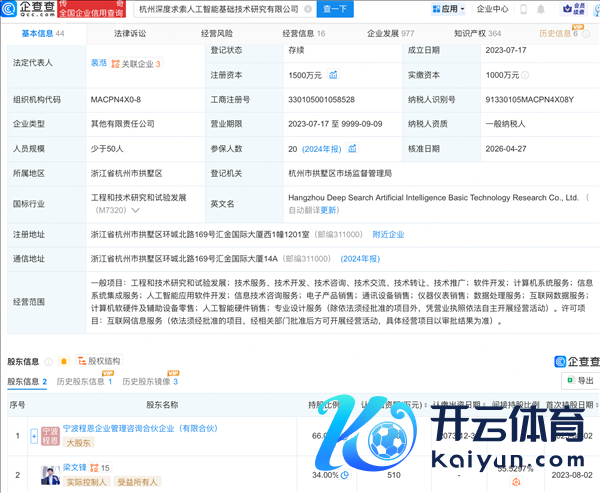Click the 大股东 tag
600x493 pixels.
pyautogui.click(x=78, y=443)
